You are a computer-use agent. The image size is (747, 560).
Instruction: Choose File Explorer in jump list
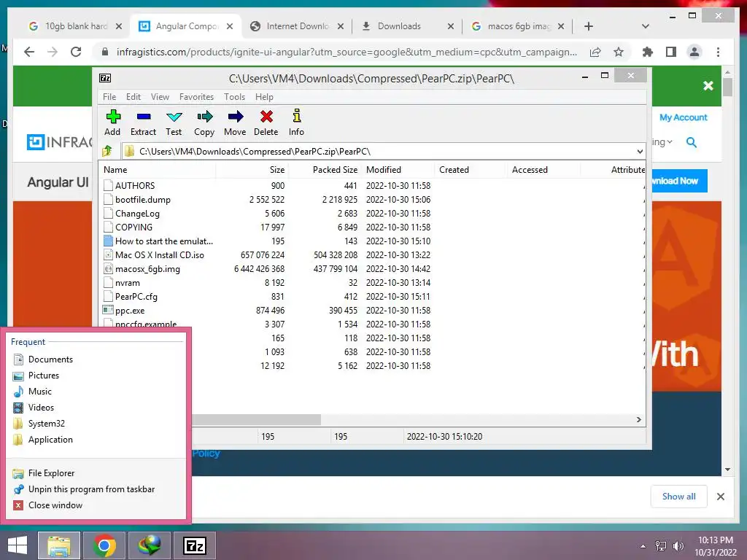pyautogui.click(x=96, y=473)
